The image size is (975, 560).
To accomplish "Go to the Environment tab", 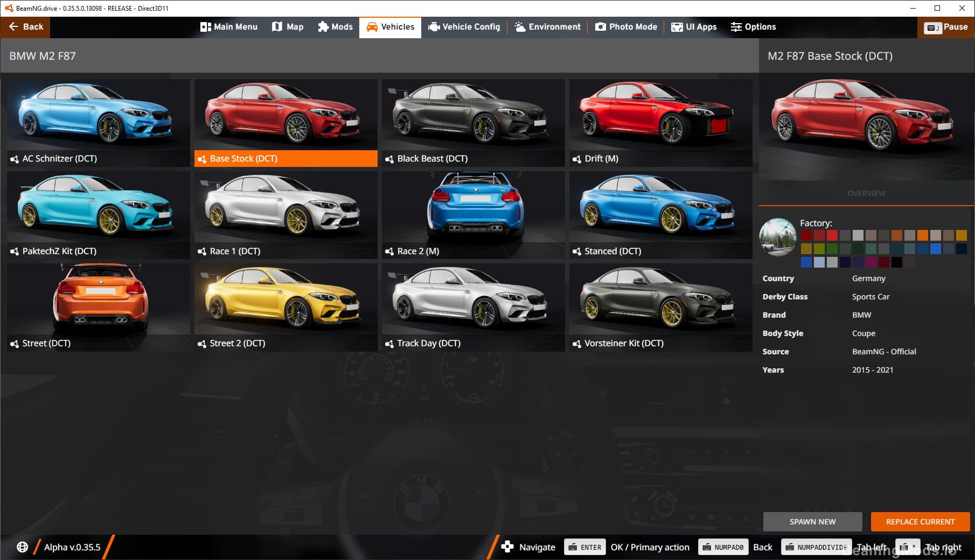I will [547, 27].
